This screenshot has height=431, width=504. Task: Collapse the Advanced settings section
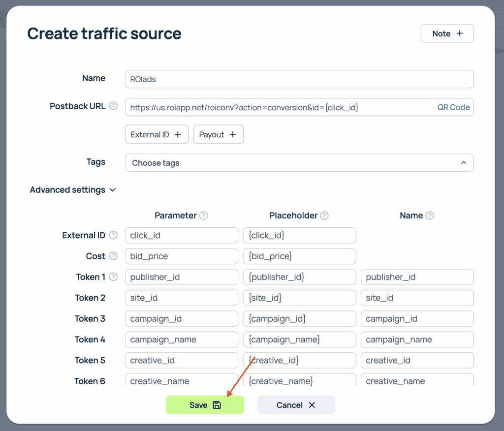(x=73, y=190)
